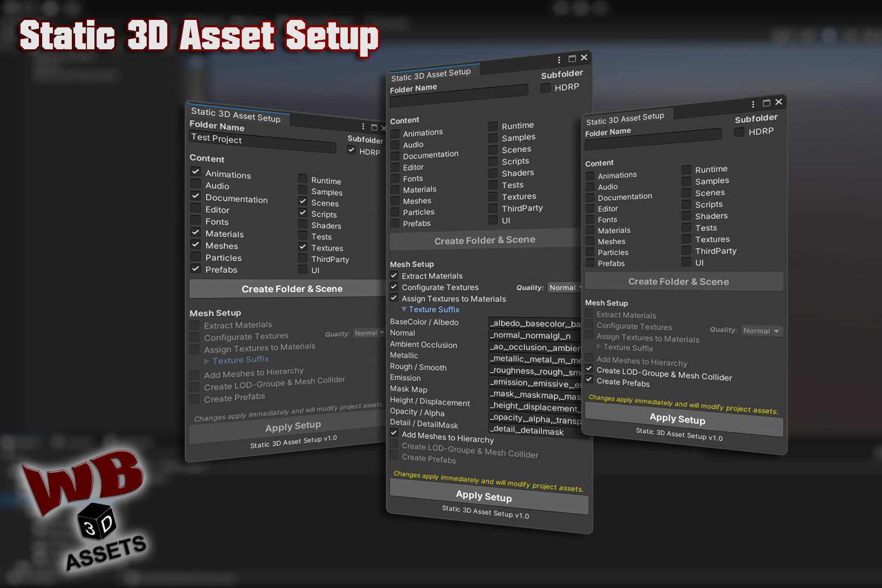Open the options menu on the left window
This screenshot has height=588, width=882.
point(363,127)
